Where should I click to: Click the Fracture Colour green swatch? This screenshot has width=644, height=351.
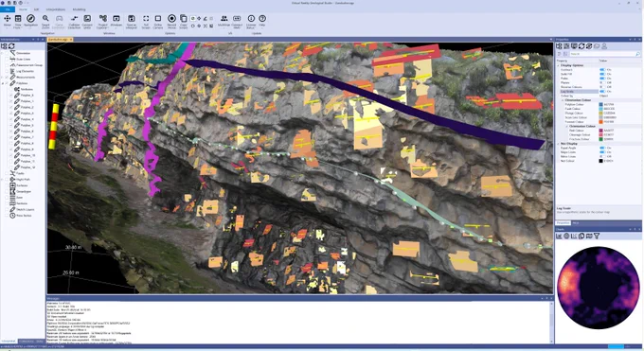point(600,139)
